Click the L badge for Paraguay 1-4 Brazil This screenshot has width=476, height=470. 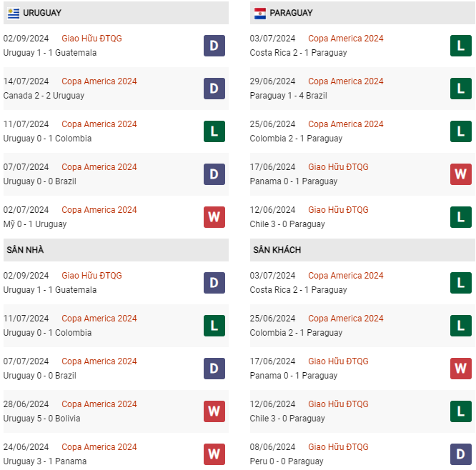tap(461, 89)
